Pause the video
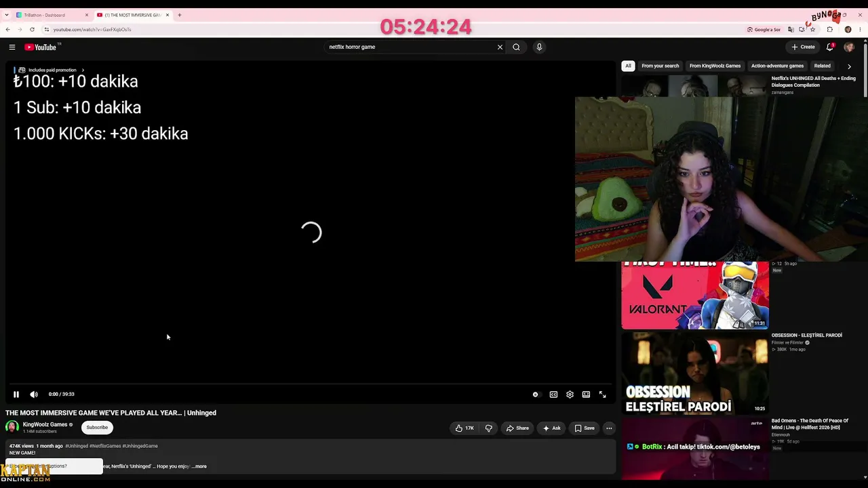Image resolution: width=868 pixels, height=488 pixels. [x=16, y=394]
